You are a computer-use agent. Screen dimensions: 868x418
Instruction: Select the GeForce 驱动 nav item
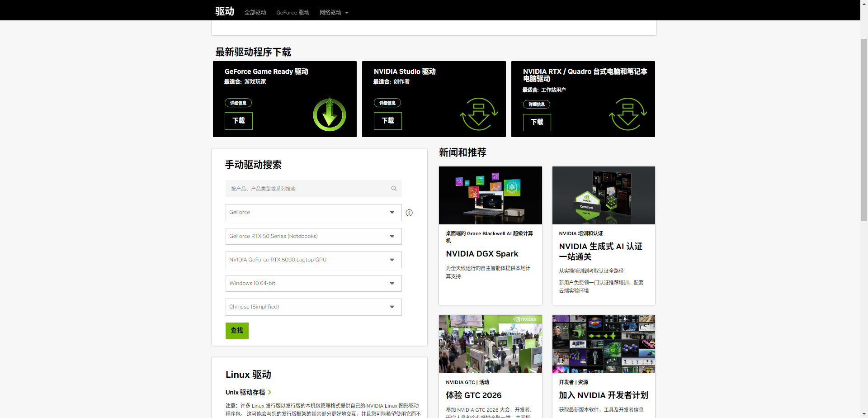tap(293, 13)
